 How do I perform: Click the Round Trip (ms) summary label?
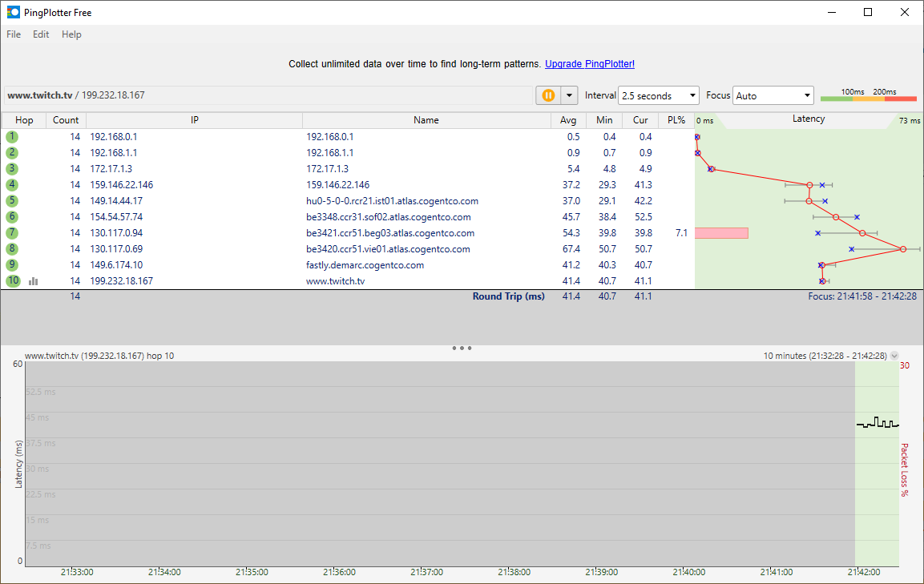tap(509, 296)
